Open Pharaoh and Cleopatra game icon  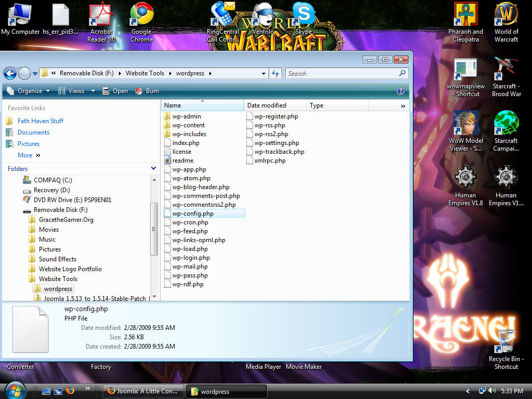tap(465, 22)
